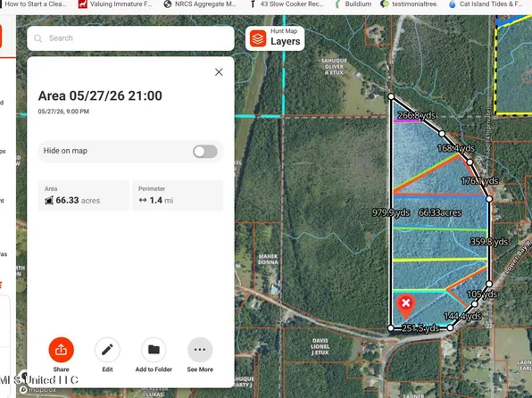Select the 266.8 yds edge label

[416, 115]
